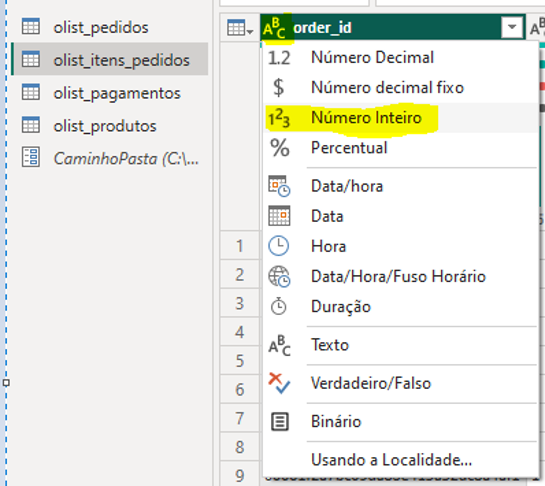Click the globe-clock timezone icon
The image size is (545, 486).
(x=279, y=276)
